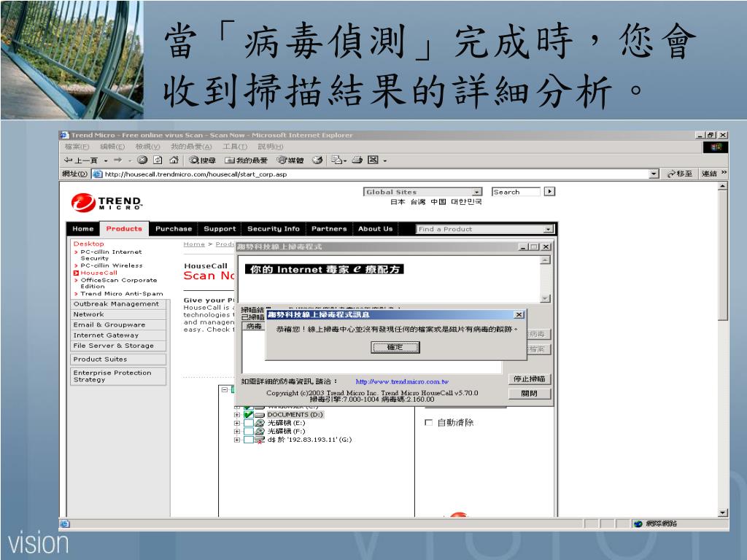The image size is (747, 560).
Task: Open the 檢視(V) menu
Action: point(147,147)
